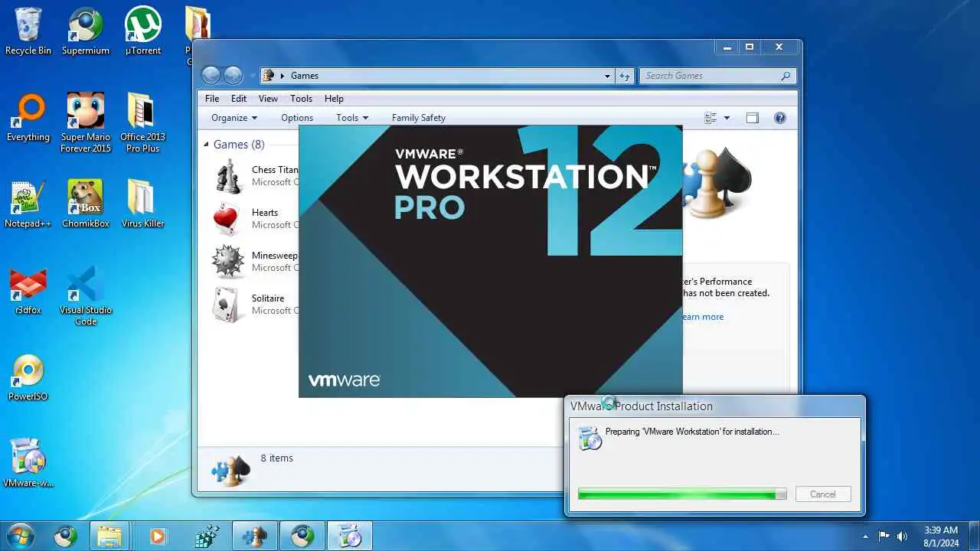Screen dimensions: 980x551
Task: Open Super Mario Forever 2015 icon
Action: click(x=86, y=122)
